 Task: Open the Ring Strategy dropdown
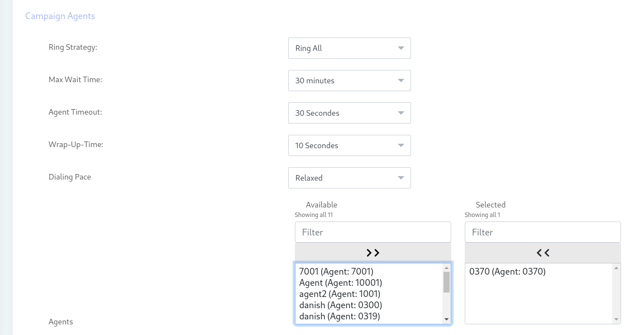pos(349,48)
